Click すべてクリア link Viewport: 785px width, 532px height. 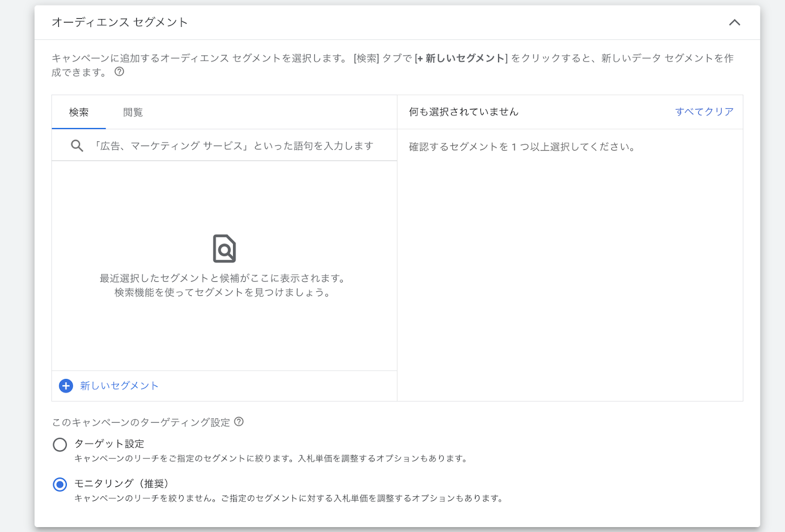pos(704,112)
